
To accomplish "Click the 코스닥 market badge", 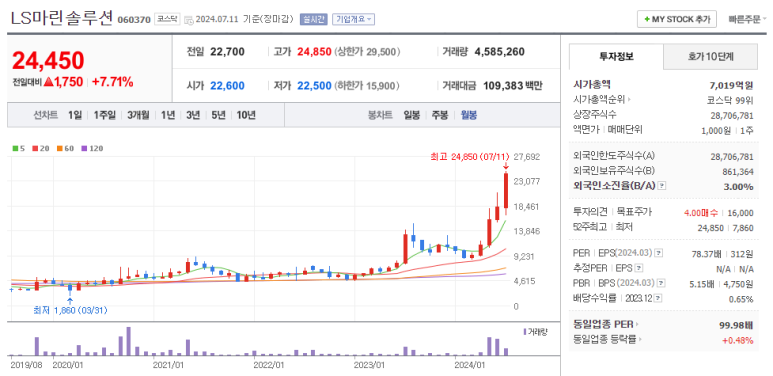I will [x=167, y=19].
